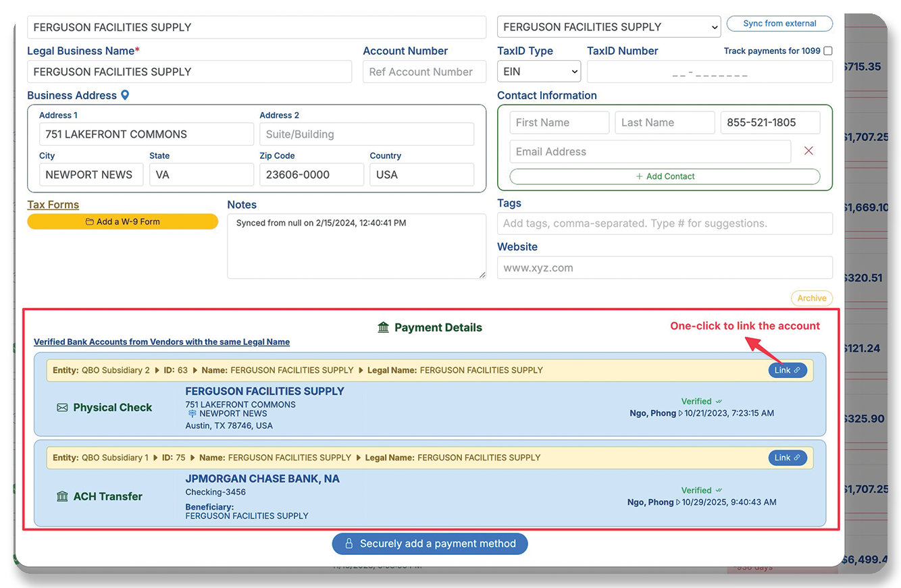Click the Contact Information heading
This screenshot has height=588, width=901.
547,95
